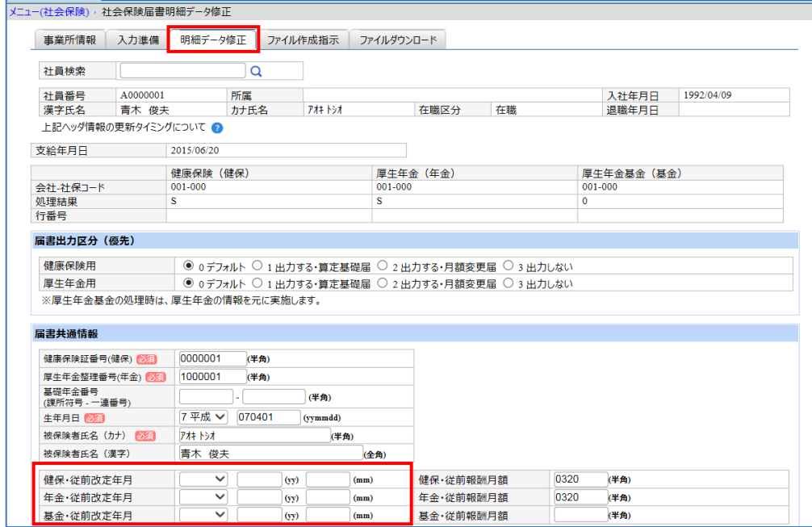Click the 被保険者氏名(漢字) field showing 青木 俊夫
The width and height of the screenshot is (812, 527).
[x=271, y=454]
